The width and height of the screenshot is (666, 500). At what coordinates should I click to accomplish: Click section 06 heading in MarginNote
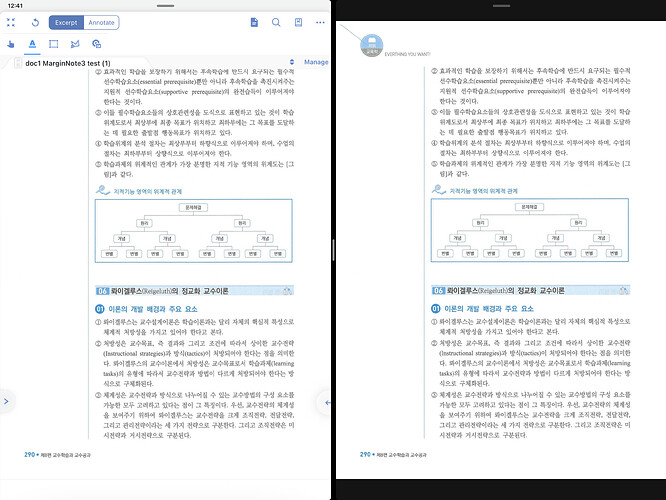pyautogui.click(x=194, y=291)
